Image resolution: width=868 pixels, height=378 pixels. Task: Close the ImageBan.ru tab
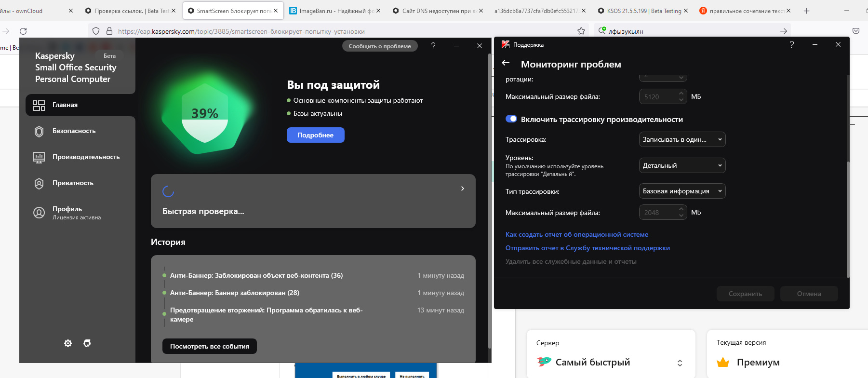click(x=378, y=11)
